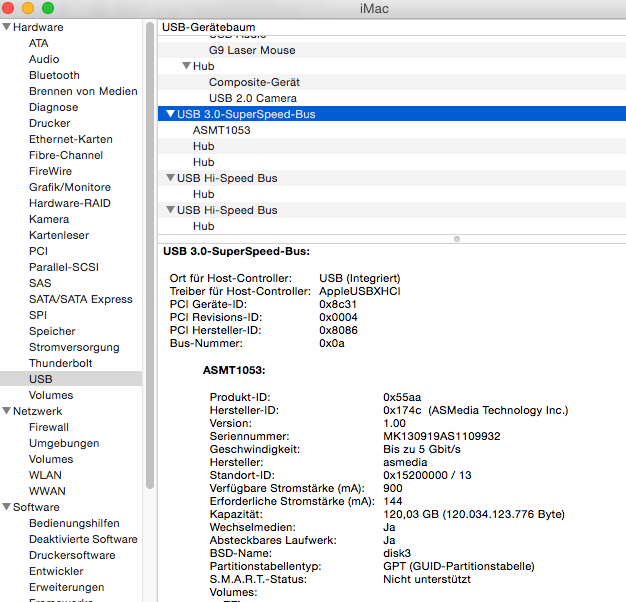Select Stromversorgung in the sidebar
The height and width of the screenshot is (602, 626).
tap(73, 347)
